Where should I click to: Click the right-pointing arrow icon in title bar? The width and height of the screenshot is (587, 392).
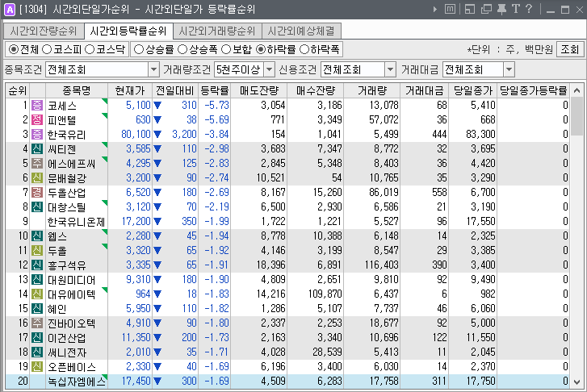(434, 10)
